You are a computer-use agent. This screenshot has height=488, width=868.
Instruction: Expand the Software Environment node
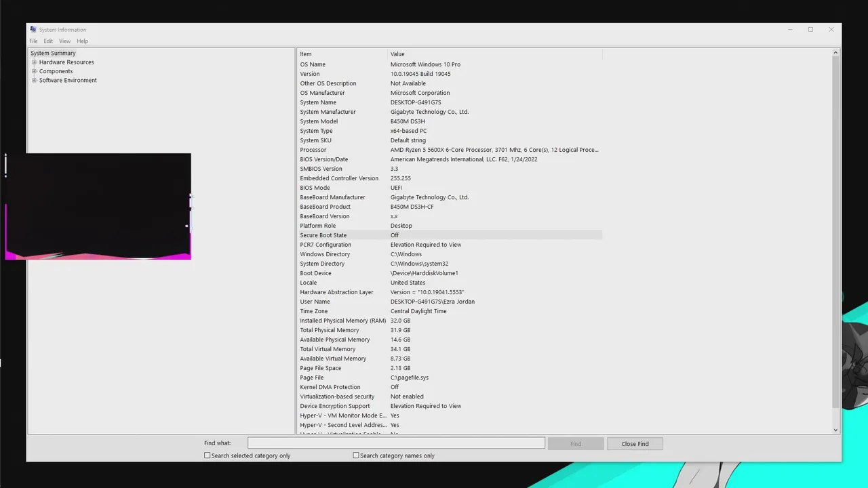click(x=34, y=80)
